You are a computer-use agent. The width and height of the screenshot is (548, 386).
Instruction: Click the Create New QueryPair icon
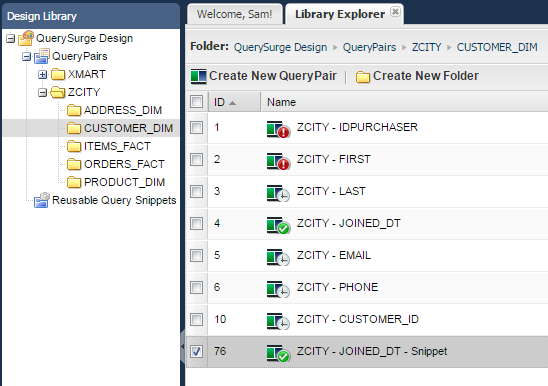[199, 76]
